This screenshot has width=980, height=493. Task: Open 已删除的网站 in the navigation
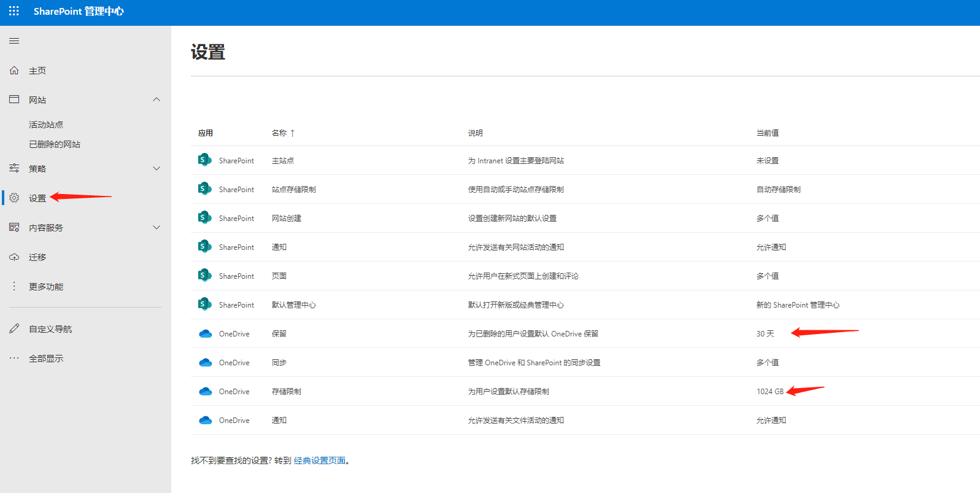(x=55, y=144)
